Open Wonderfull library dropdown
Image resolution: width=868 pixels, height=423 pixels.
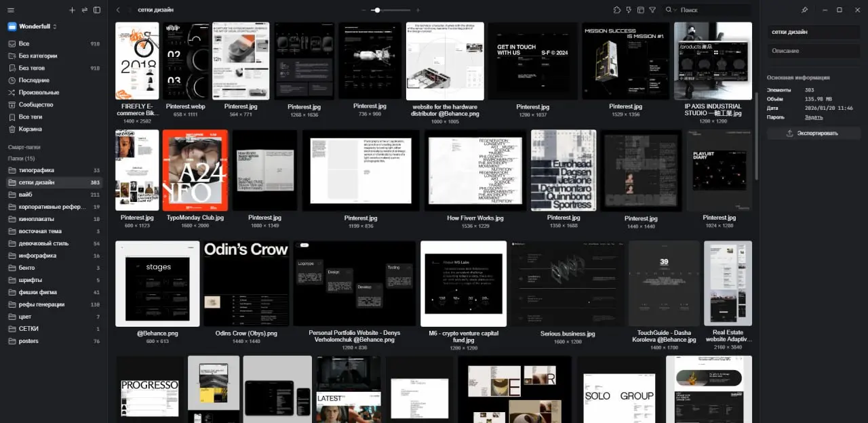(x=33, y=26)
